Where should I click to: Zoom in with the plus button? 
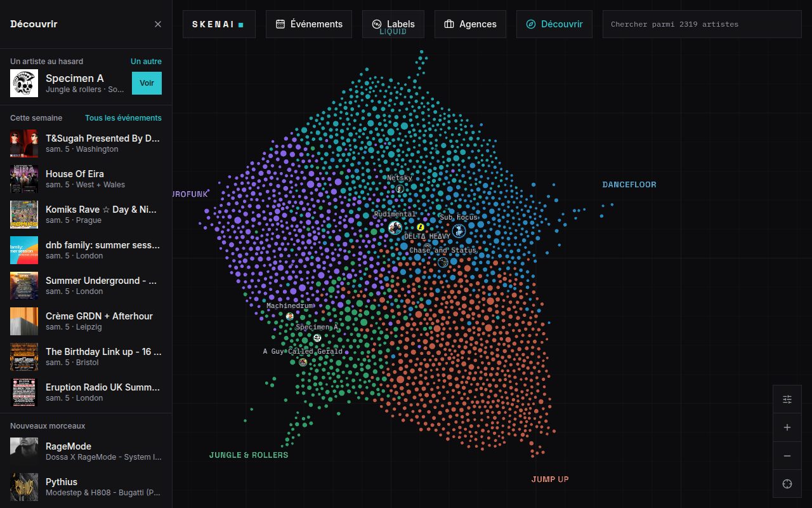787,427
